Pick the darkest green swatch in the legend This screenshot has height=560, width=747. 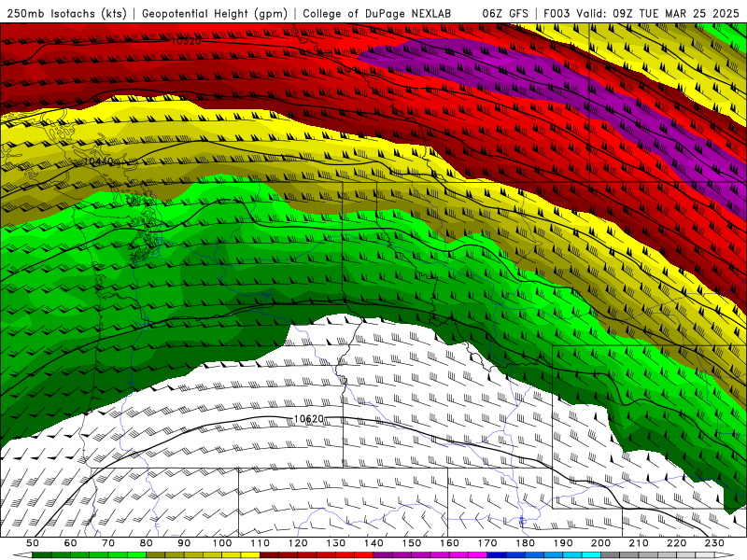(x=42, y=555)
